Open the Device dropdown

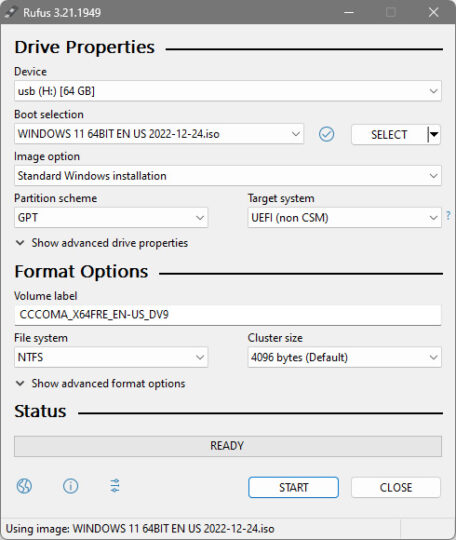coord(228,91)
